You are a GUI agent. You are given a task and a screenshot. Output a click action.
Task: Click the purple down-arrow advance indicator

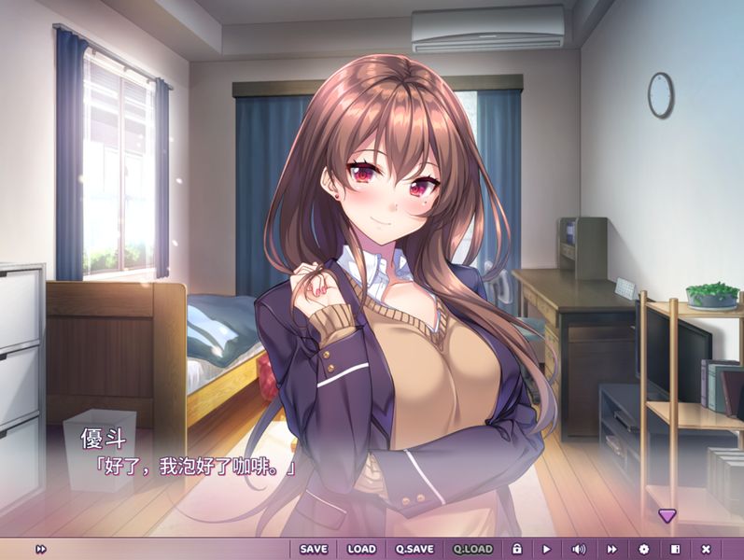[x=667, y=515]
